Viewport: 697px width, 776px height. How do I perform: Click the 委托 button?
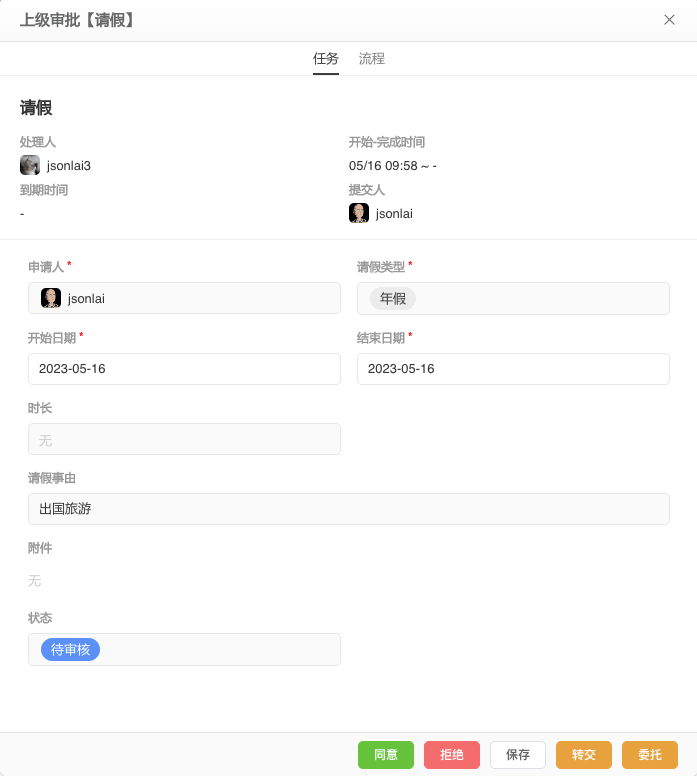click(x=650, y=755)
